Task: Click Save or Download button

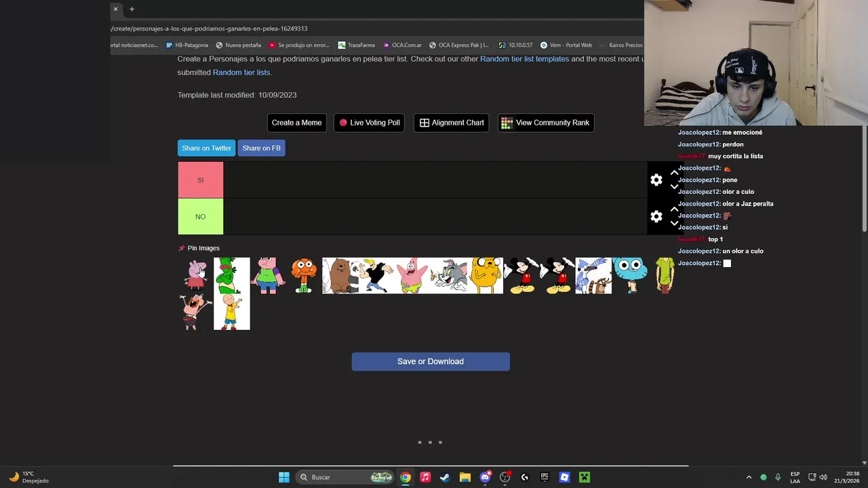Action: tap(431, 361)
